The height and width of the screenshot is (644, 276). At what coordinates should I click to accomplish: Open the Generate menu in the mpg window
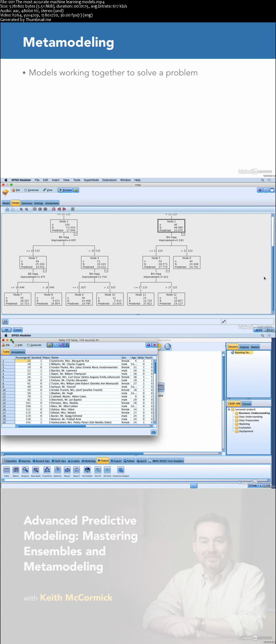32,190
